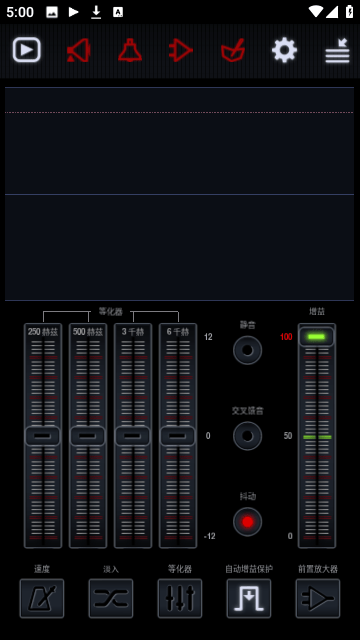Tap the picture notification icon in status bar

(x=52, y=12)
